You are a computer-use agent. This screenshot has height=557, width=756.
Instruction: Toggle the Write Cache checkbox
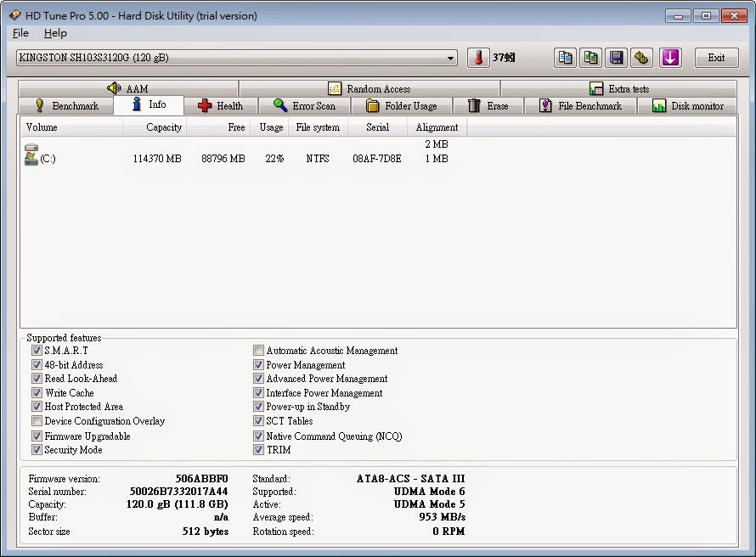pyautogui.click(x=37, y=392)
